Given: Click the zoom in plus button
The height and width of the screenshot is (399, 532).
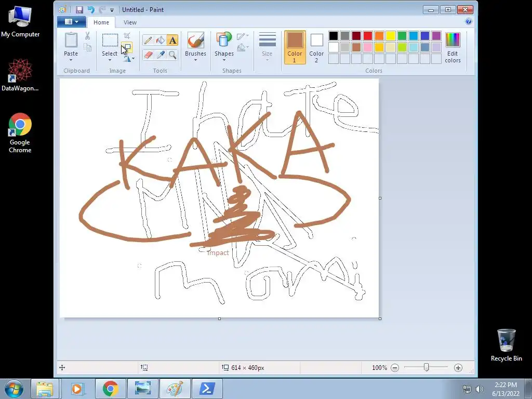Looking at the screenshot, I should coord(458,368).
